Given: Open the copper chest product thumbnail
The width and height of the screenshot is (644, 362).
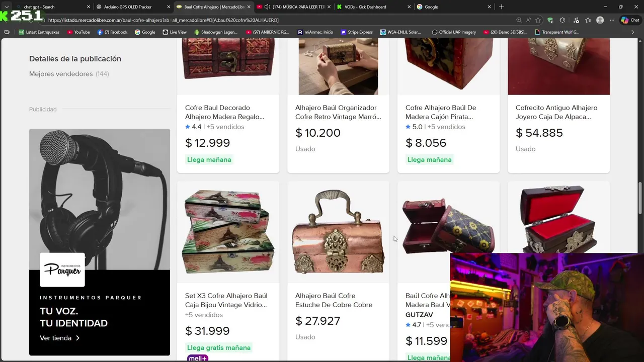Looking at the screenshot, I should click(x=338, y=232).
